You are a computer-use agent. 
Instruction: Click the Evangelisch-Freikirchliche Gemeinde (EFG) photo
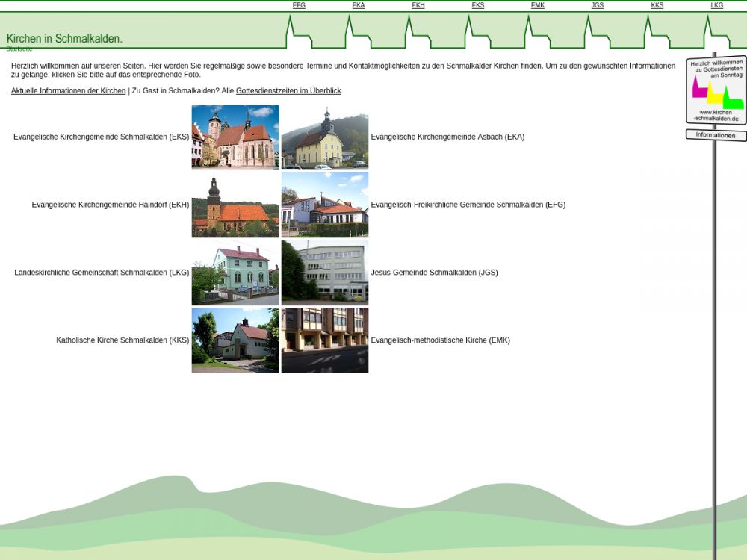coord(325,205)
